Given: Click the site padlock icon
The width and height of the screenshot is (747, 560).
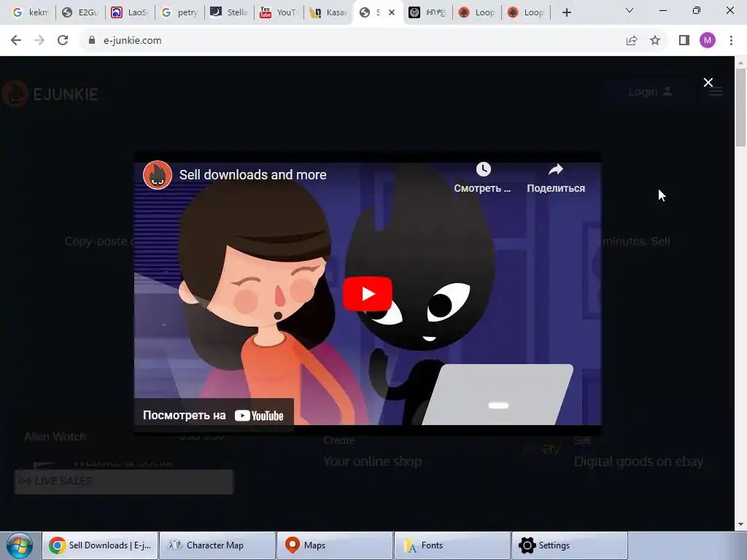Looking at the screenshot, I should point(91,41).
